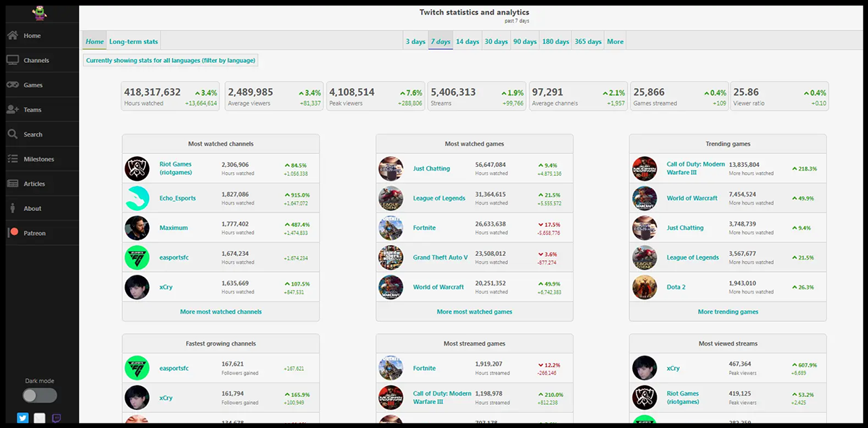This screenshot has height=428, width=868.
Task: Open the More trending games link
Action: (728, 312)
